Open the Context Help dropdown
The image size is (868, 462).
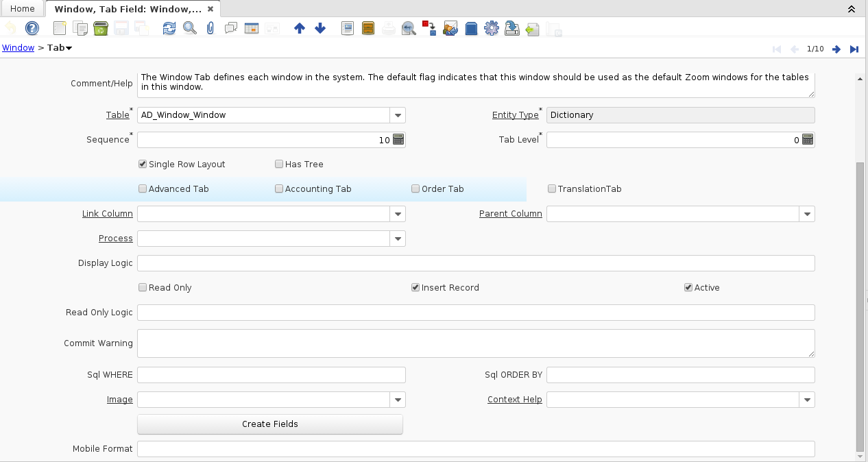pyautogui.click(x=807, y=400)
